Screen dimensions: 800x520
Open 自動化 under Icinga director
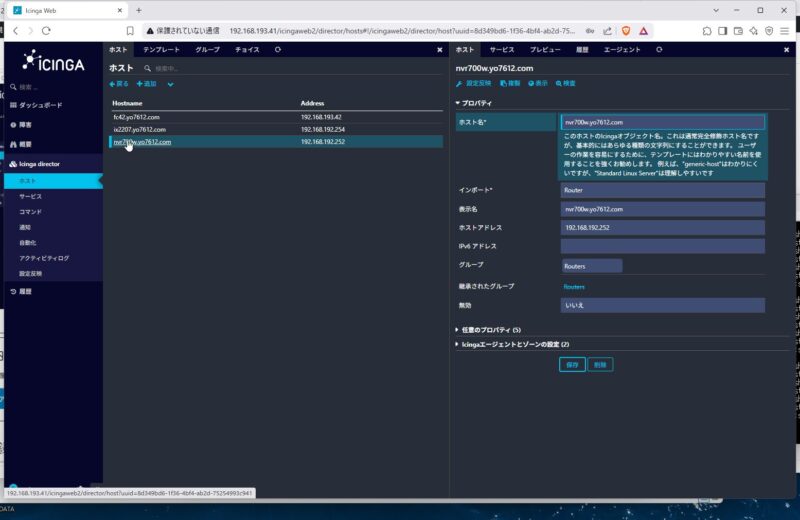28,243
